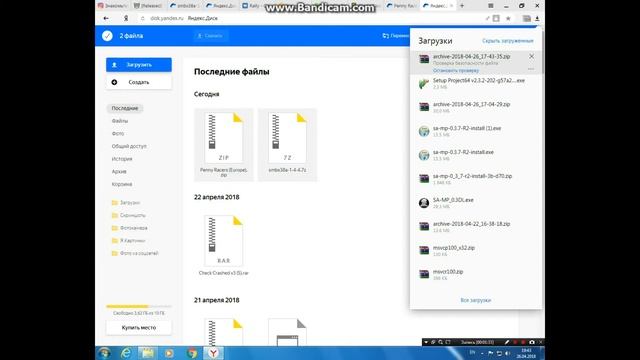
Task: Click the system tray volume icon
Action: (507, 353)
